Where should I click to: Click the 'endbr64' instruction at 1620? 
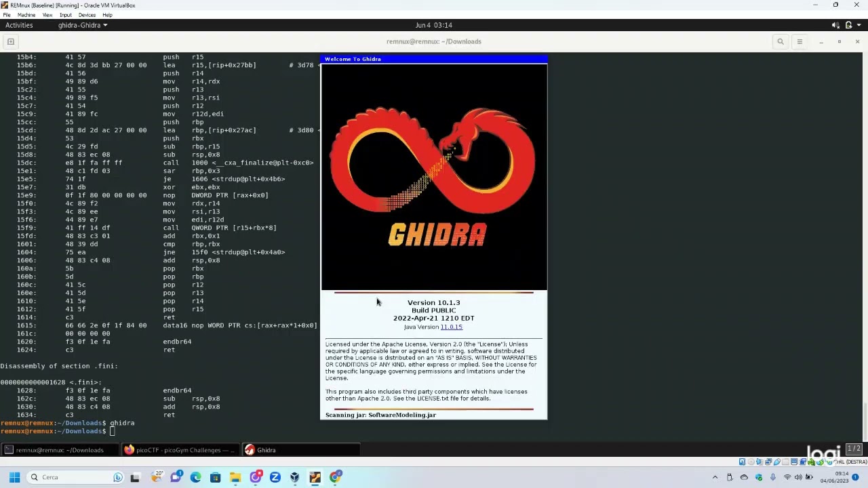click(177, 342)
